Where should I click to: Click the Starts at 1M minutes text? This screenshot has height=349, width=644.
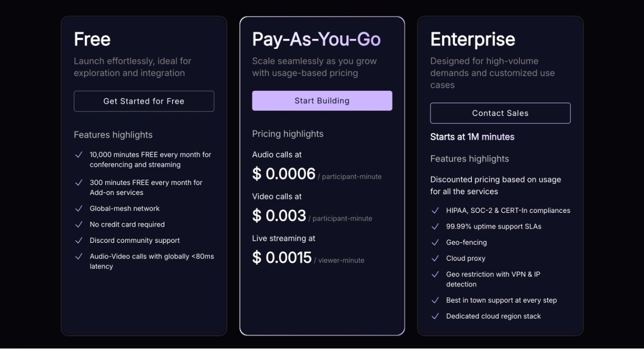point(472,137)
